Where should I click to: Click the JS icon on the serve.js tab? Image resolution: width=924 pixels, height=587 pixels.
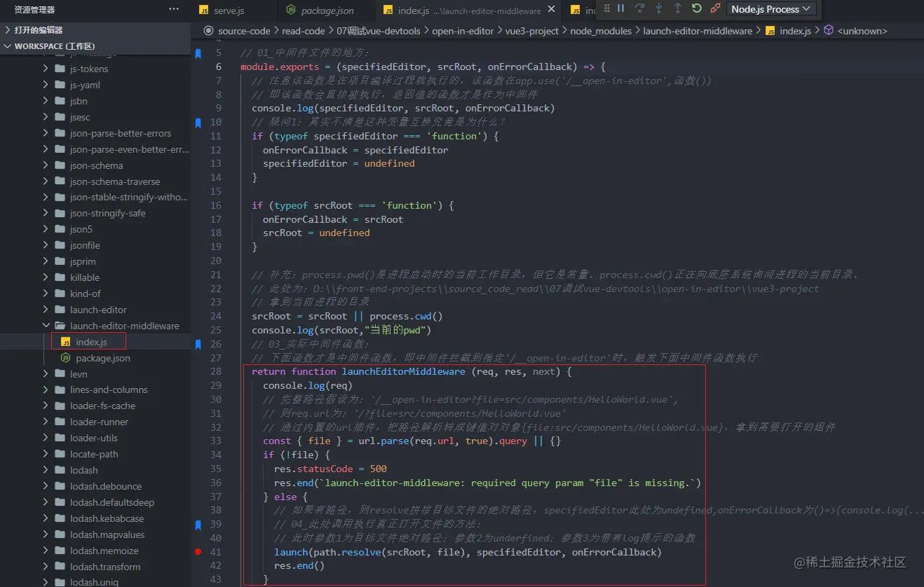pyautogui.click(x=204, y=11)
